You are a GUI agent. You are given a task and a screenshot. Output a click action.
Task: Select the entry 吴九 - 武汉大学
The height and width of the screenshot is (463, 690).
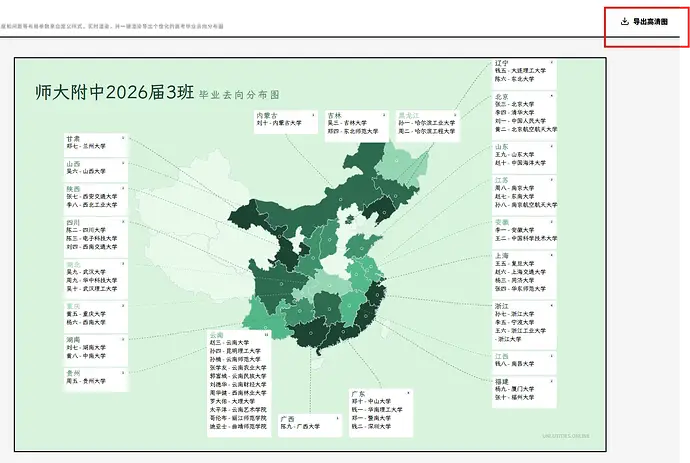coord(86,272)
